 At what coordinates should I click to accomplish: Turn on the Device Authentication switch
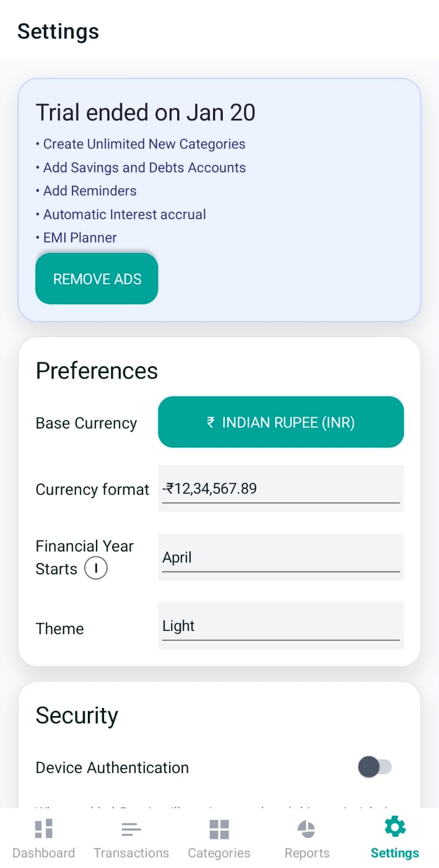pos(374,767)
